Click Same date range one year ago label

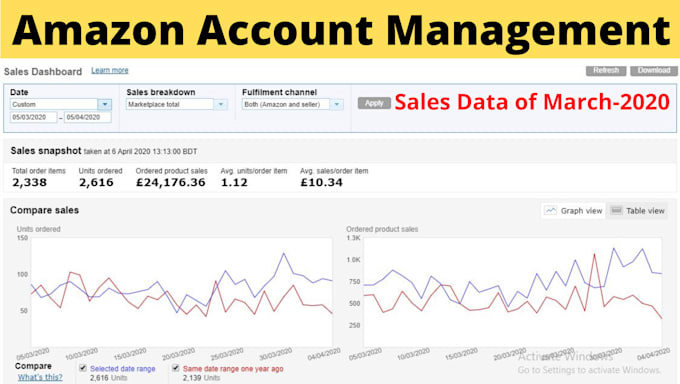click(x=233, y=369)
